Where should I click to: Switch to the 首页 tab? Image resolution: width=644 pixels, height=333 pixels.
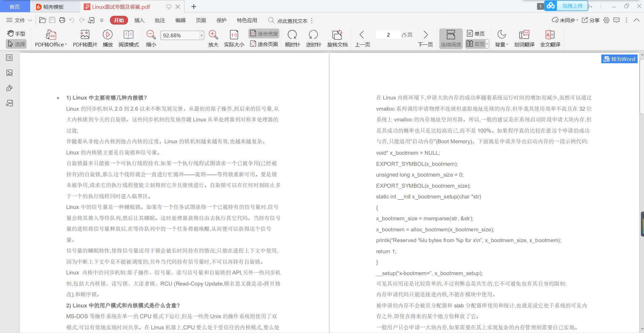(x=15, y=7)
